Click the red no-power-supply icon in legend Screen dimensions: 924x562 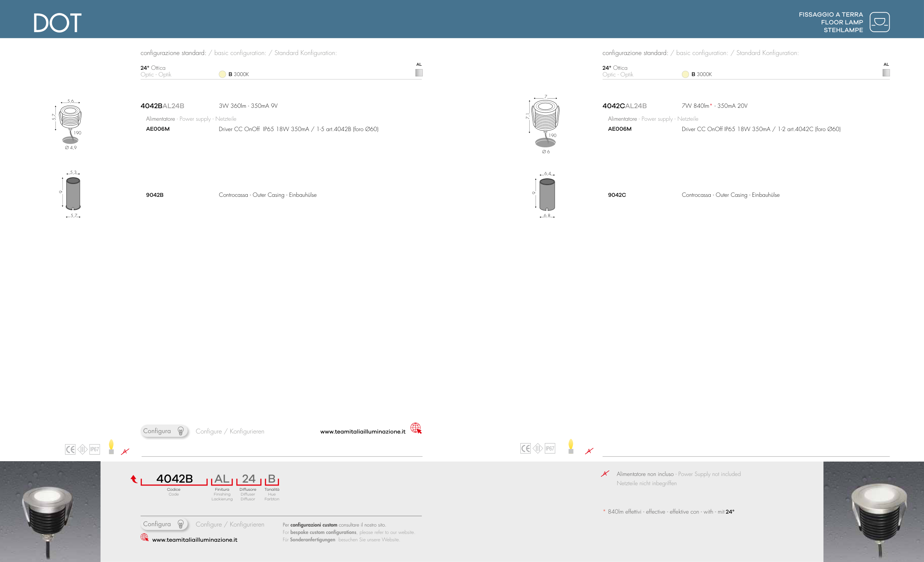pyautogui.click(x=605, y=474)
